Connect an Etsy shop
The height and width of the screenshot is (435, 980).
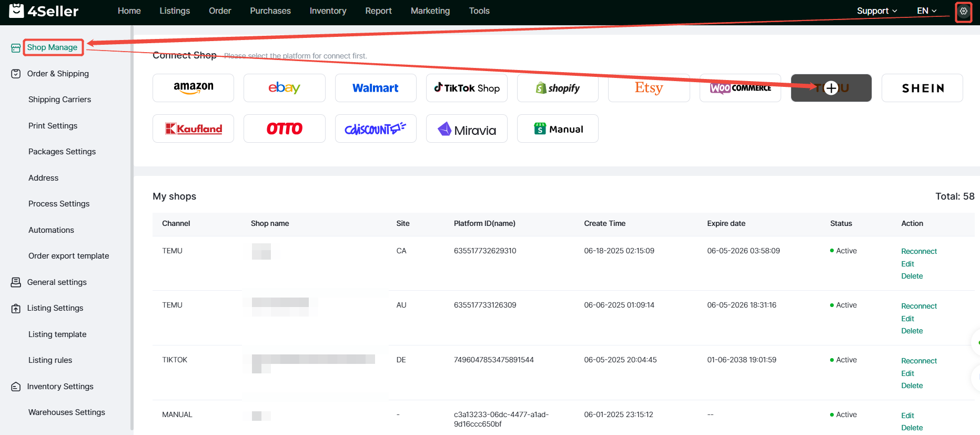pyautogui.click(x=649, y=88)
